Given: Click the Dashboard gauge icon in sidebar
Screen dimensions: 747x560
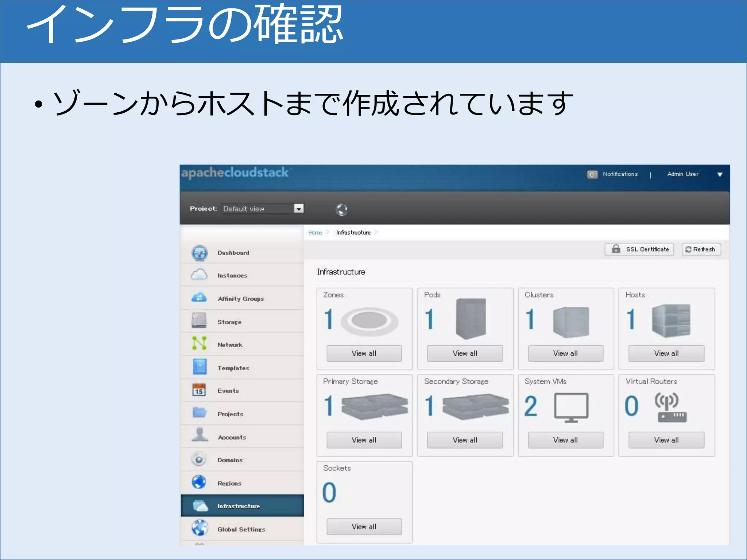Looking at the screenshot, I should click(x=200, y=253).
